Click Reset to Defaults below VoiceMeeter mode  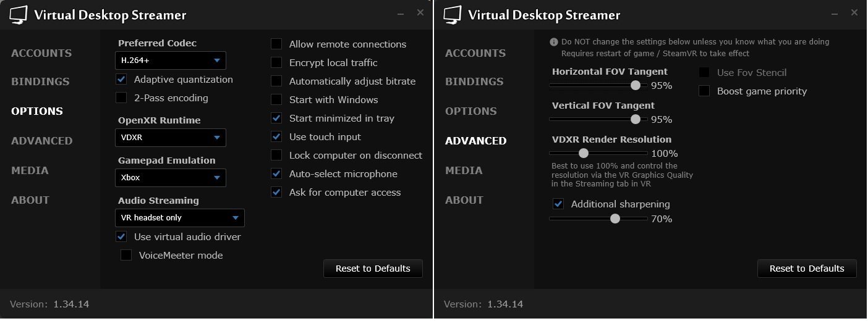pos(373,269)
